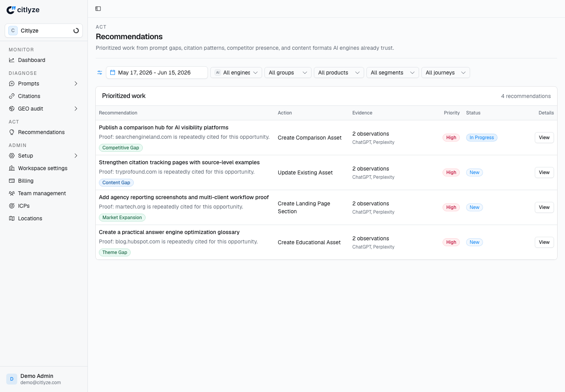Click 'Publish a comparison hub' recommendation title
The image size is (565, 392).
coord(164,127)
